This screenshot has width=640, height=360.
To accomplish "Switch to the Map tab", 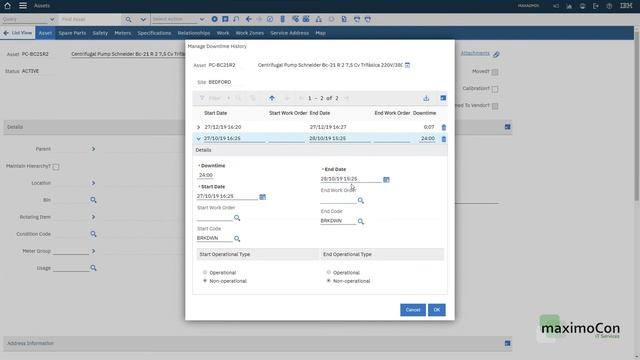I will (320, 33).
